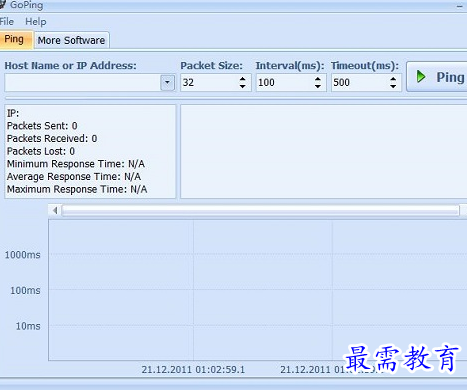Click the 100ms axis label
This screenshot has height=390, width=467.
25,291
